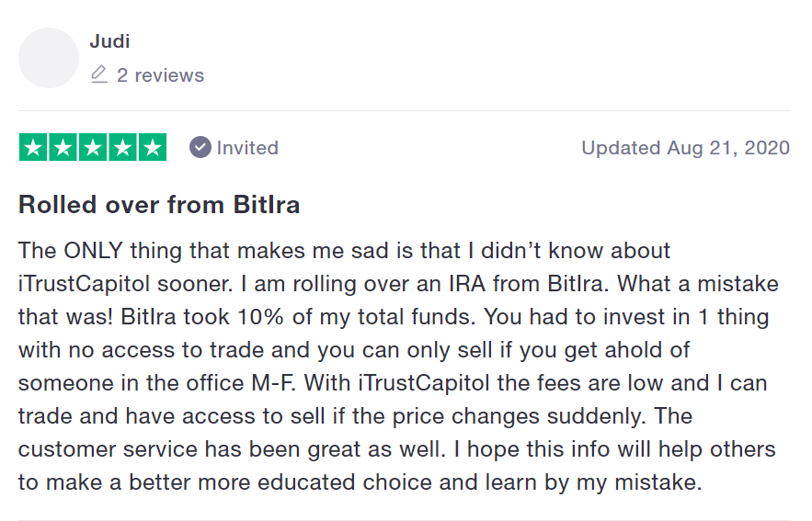Click the first green rating star
This screenshot has width=812, height=521.
(34, 147)
